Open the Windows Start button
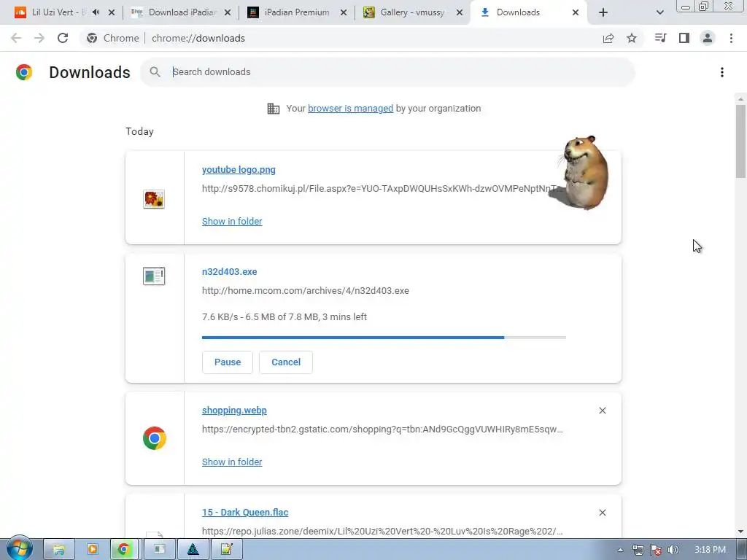Image resolution: width=747 pixels, height=560 pixels. (x=20, y=548)
